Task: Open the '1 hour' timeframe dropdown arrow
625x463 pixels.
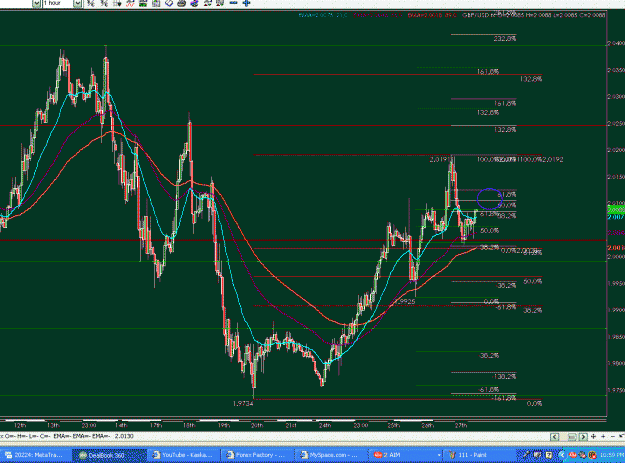Action: [77, 3]
